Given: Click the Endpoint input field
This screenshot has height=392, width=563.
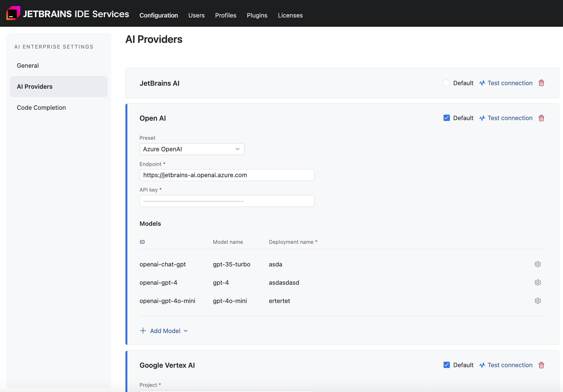Looking at the screenshot, I should tap(227, 175).
